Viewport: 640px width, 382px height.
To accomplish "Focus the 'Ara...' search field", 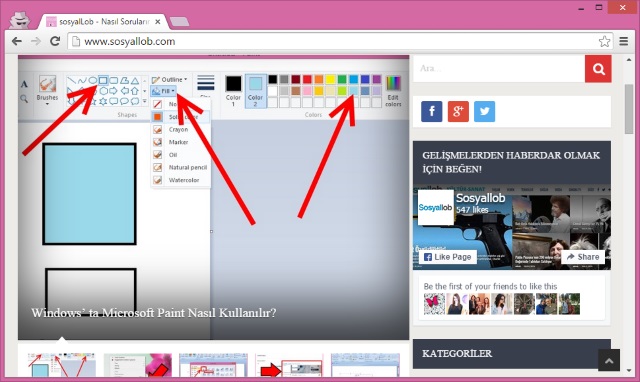I will pyautogui.click(x=499, y=69).
